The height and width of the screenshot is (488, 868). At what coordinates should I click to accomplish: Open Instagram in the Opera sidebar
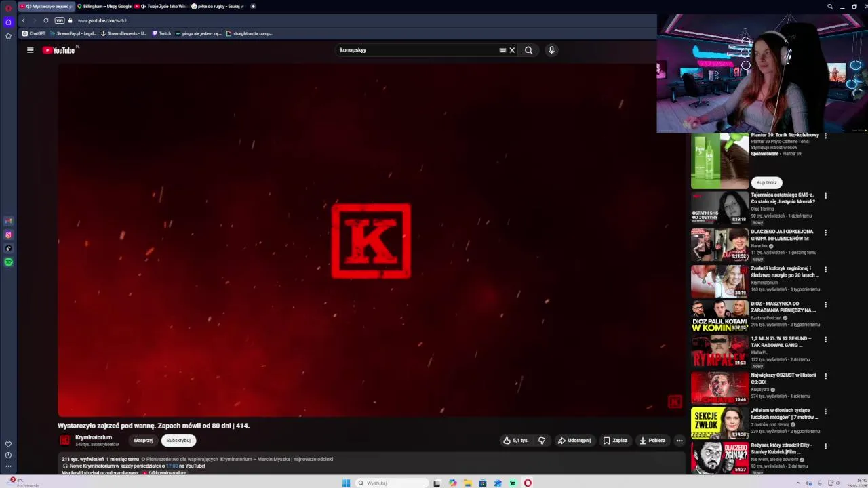tap(8, 235)
